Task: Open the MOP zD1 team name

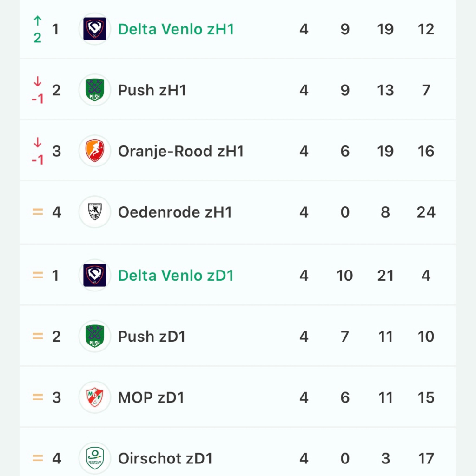Action: [x=151, y=397]
